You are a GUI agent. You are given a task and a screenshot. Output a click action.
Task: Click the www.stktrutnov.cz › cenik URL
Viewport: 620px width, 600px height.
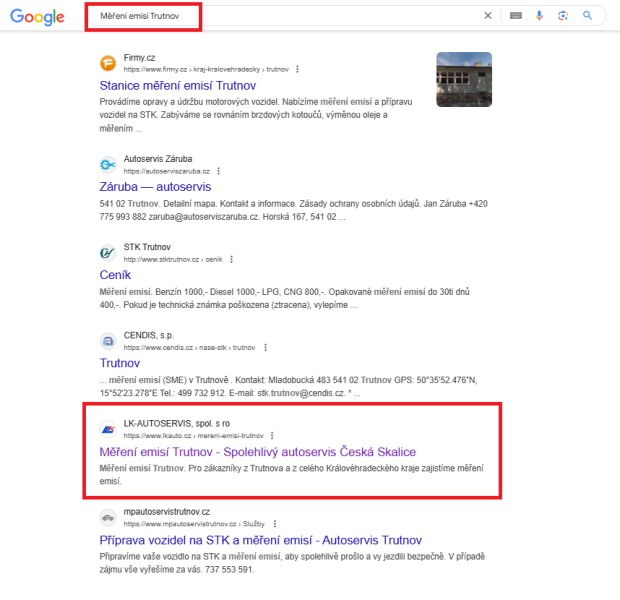tap(173, 259)
